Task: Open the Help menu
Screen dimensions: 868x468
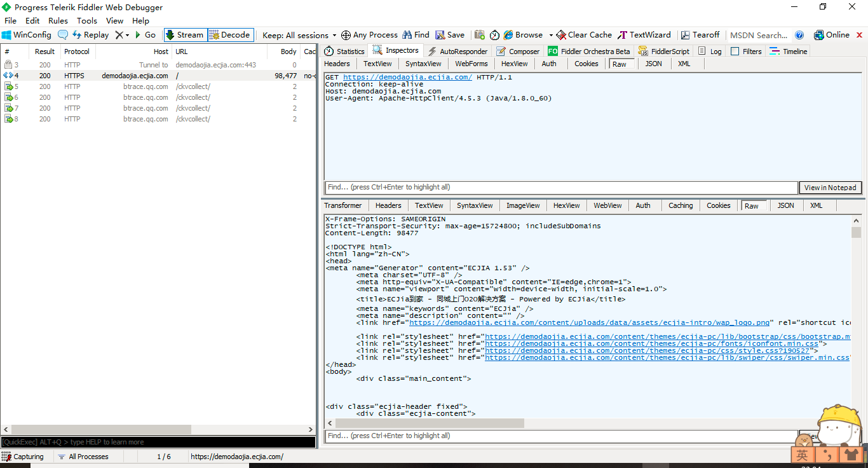Action: coord(141,21)
